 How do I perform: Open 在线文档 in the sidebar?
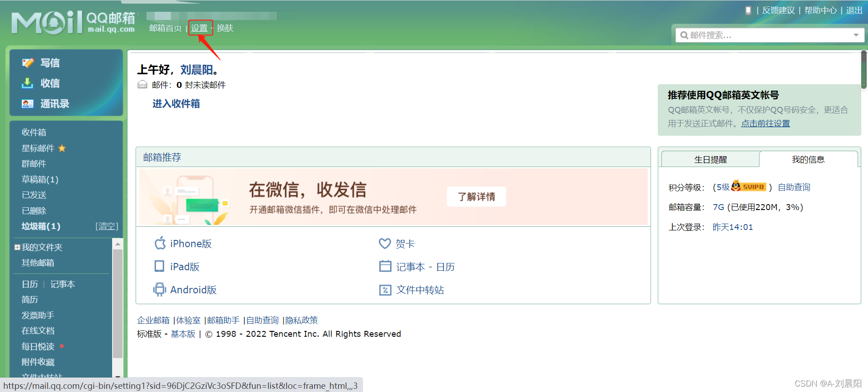(38, 330)
